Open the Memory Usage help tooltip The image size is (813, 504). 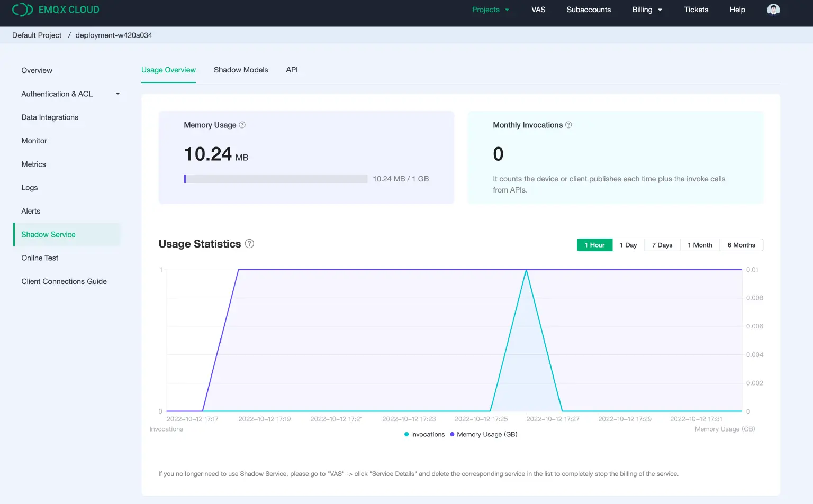242,125
